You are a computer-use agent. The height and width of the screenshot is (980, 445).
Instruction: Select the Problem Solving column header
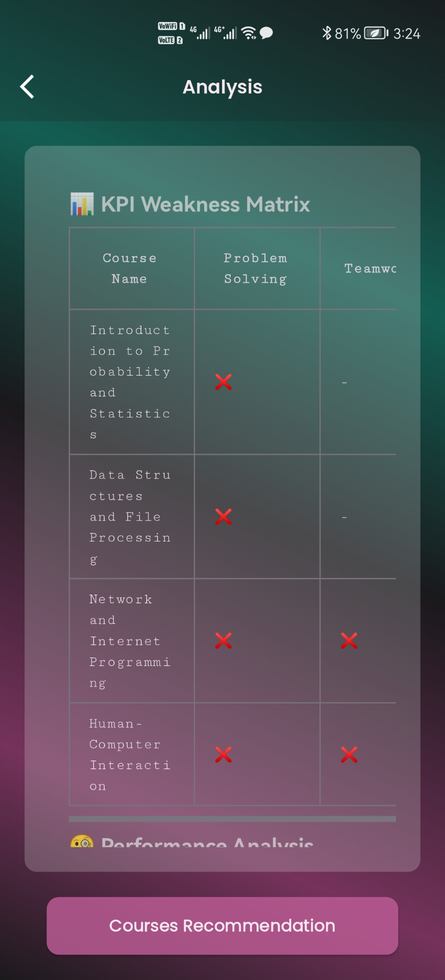point(256,268)
